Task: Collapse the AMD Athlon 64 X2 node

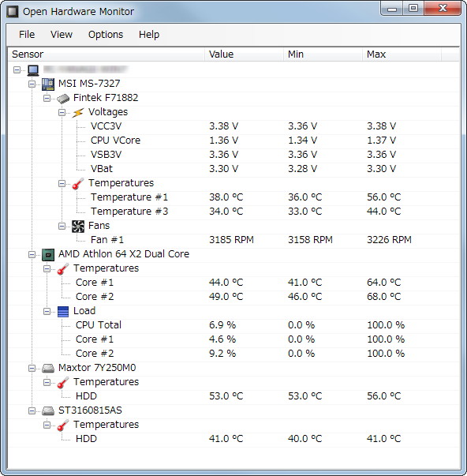Action: click(32, 255)
